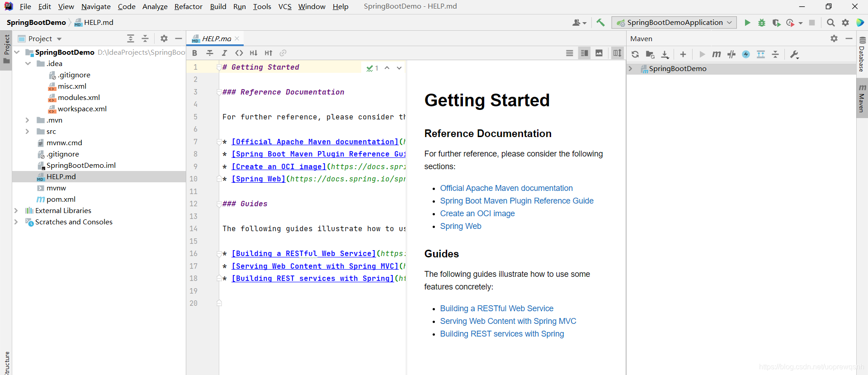Open Official Apache Maven documentation preview link

coord(506,188)
